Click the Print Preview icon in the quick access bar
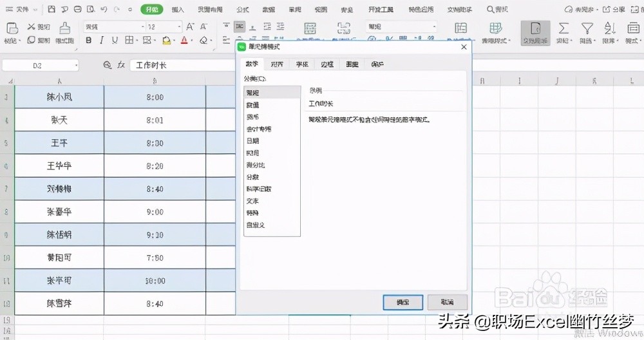644x340 pixels. pos(90,9)
